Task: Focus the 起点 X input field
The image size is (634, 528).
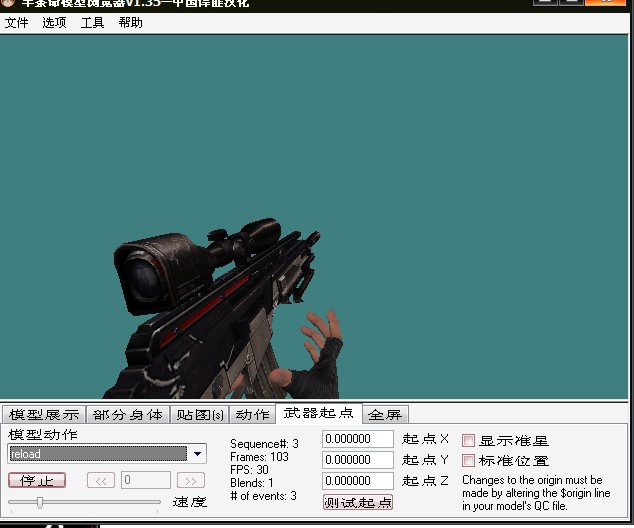Action: point(358,439)
